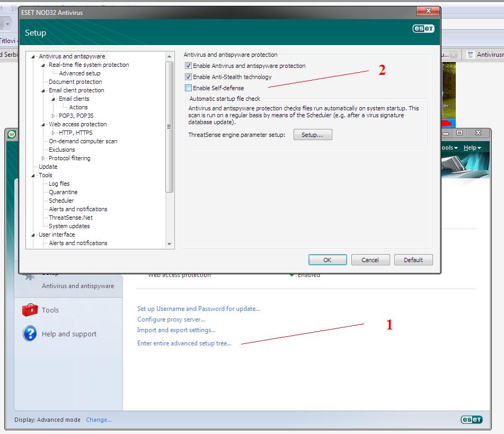Screen dimensions: 504x434
Task: Select Alerts and notifications under User interface
Action: (78, 243)
